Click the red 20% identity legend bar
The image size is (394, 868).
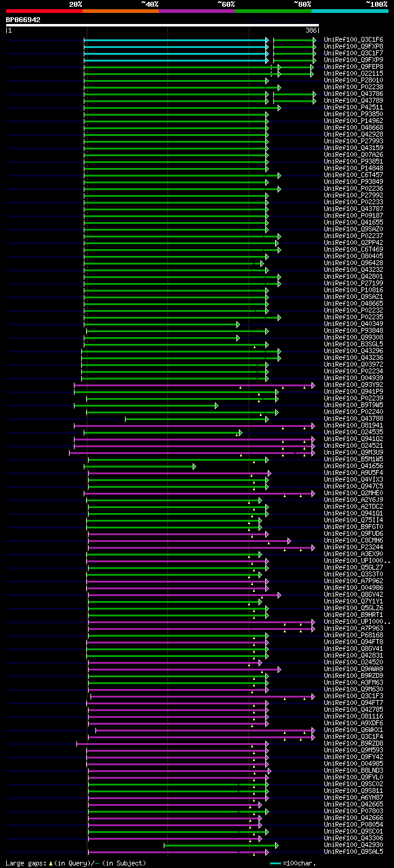pyautogui.click(x=44, y=11)
